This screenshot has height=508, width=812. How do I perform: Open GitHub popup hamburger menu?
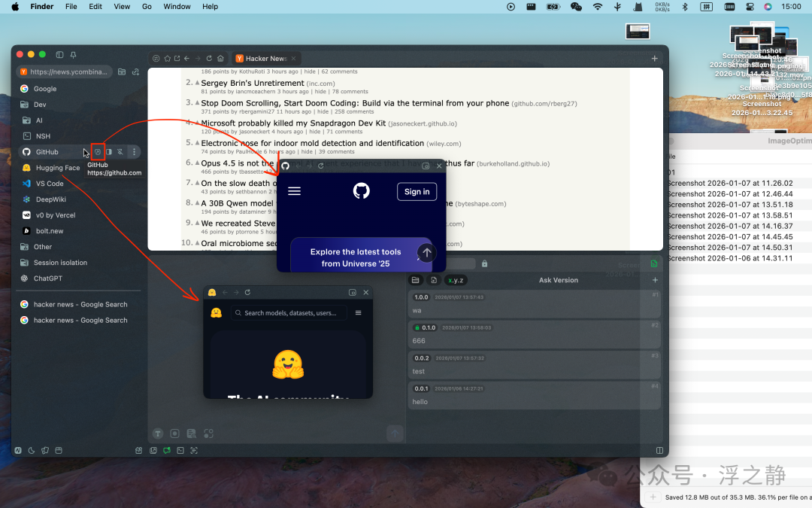[294, 191]
